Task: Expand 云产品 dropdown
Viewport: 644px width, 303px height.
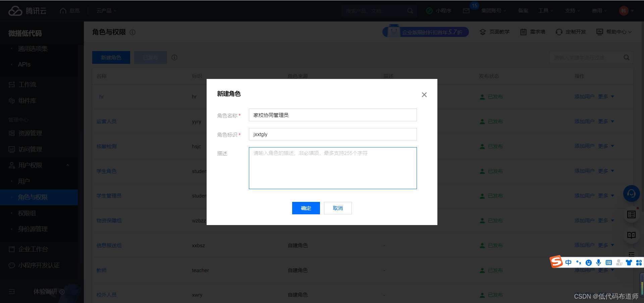Action: point(106,11)
